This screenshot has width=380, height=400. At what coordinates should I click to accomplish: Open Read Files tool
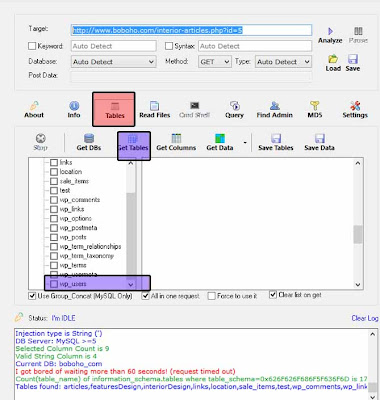[155, 110]
